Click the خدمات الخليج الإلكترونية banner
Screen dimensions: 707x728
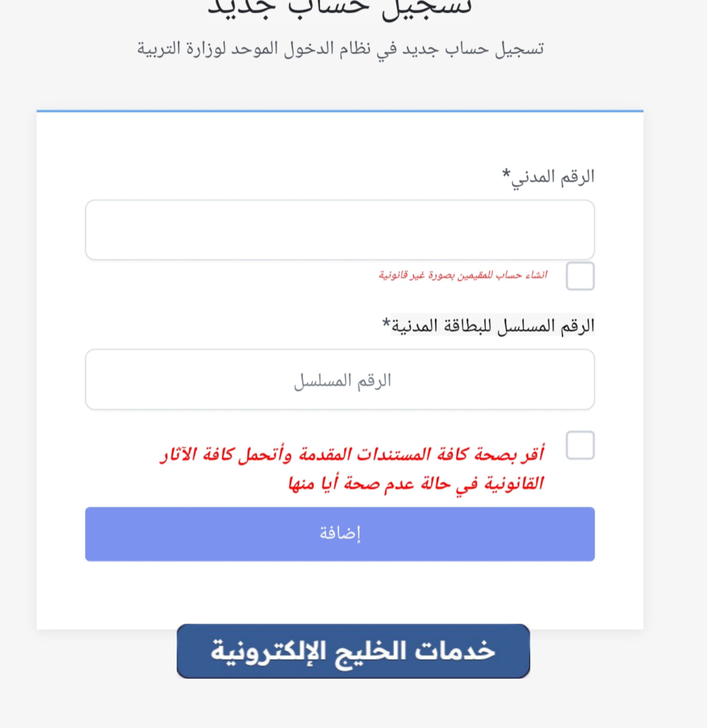(x=353, y=651)
